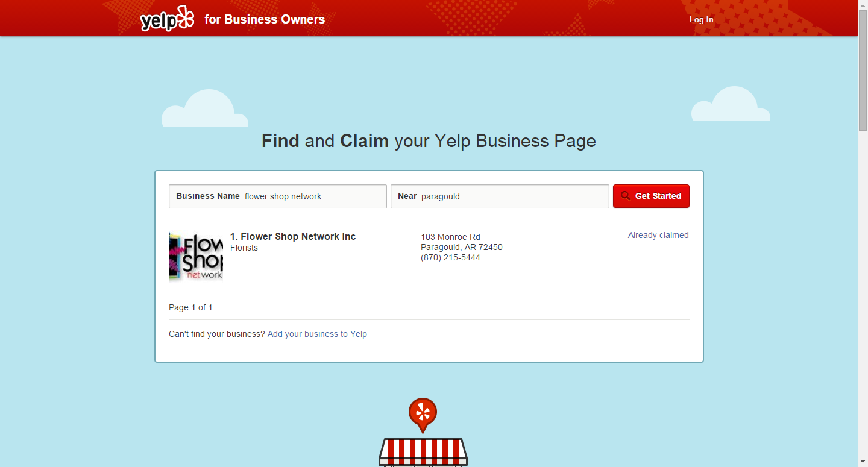Focus the Business Name search field
Screen dimensions: 868x467
[313, 196]
